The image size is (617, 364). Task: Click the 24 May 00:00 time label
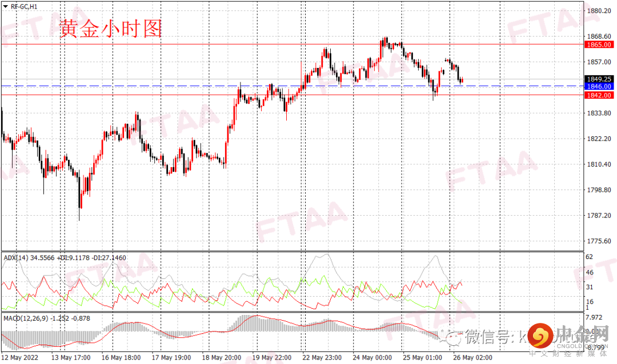tap(372, 357)
